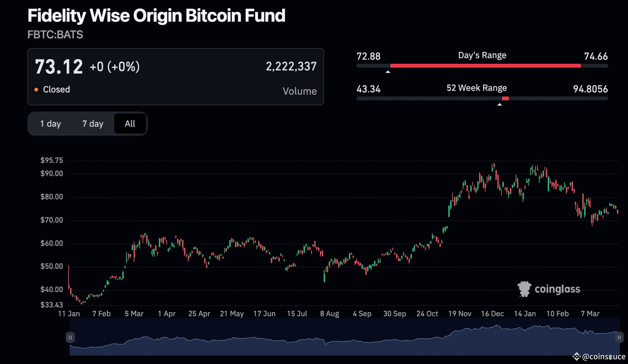Click the triangle marker below the 52 Week Range bar
The height and width of the screenshot is (364, 628).
coord(500,104)
